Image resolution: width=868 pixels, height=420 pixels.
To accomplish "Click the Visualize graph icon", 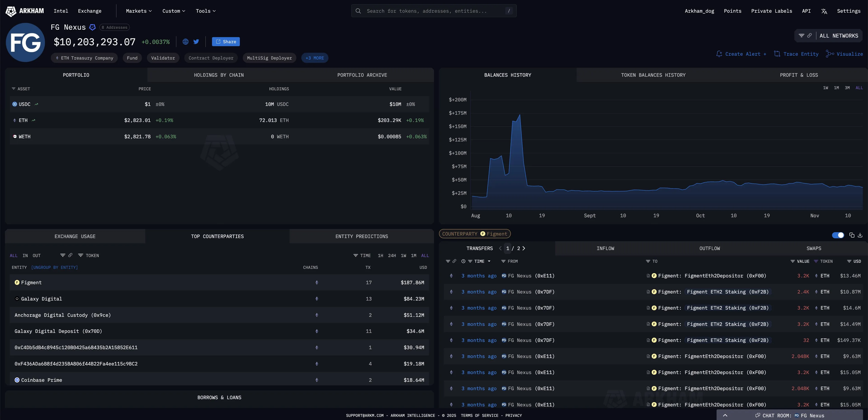I will (x=830, y=54).
